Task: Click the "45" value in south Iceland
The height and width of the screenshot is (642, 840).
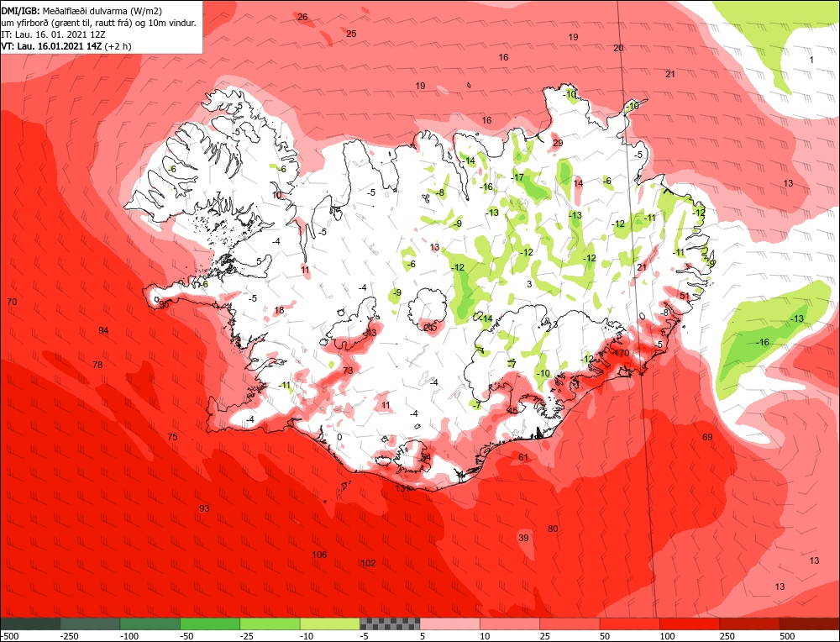Action: point(512,411)
